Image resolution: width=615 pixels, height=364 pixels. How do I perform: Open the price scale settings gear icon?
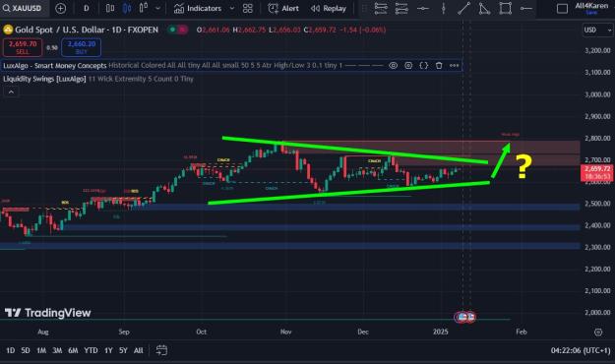click(598, 332)
